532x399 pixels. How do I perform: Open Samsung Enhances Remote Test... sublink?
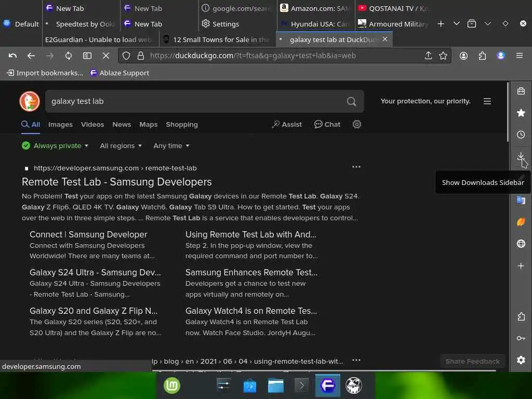point(251,272)
